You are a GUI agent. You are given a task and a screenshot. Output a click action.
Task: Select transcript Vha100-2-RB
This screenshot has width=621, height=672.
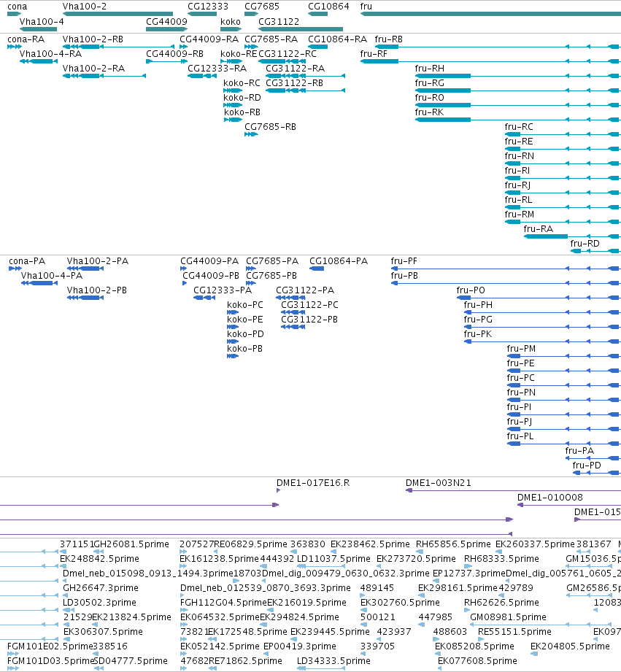93,39
